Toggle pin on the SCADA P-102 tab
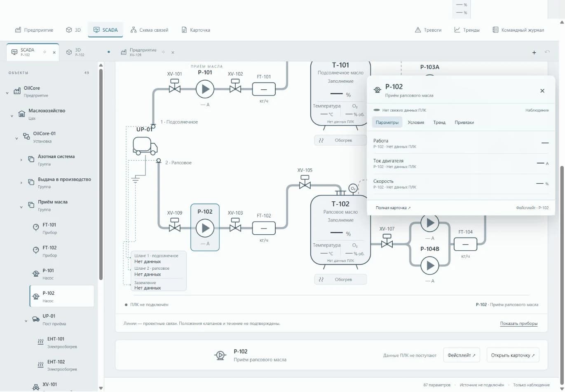 click(45, 52)
